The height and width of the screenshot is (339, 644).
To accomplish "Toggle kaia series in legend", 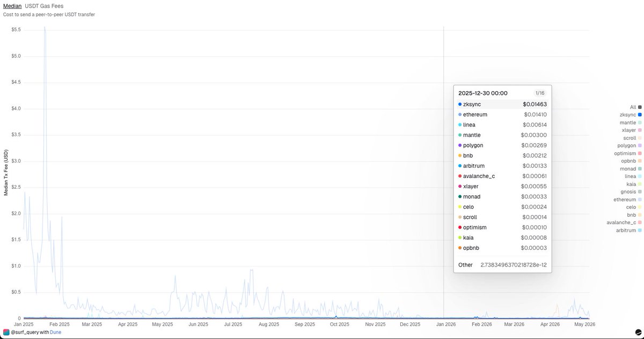I will click(x=634, y=184).
